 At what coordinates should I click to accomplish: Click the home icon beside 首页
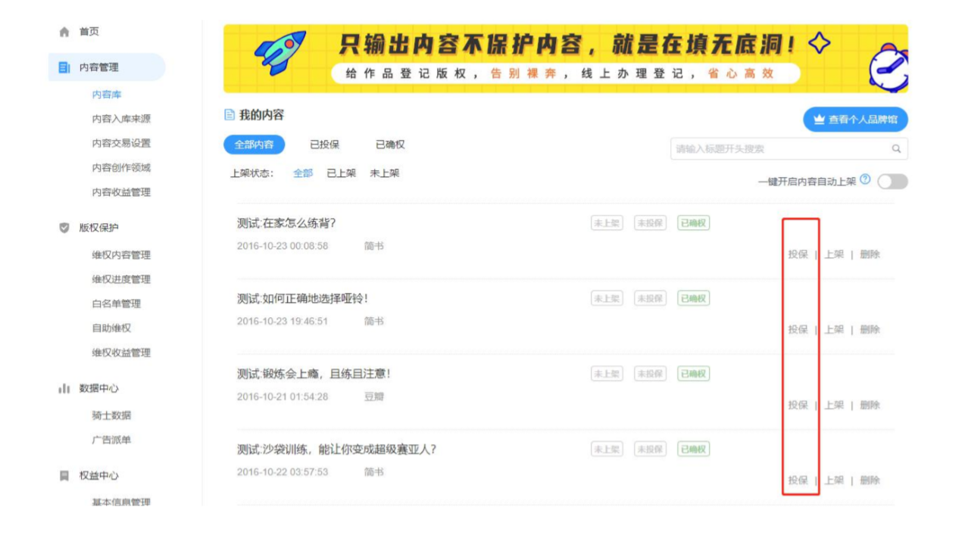point(64,33)
